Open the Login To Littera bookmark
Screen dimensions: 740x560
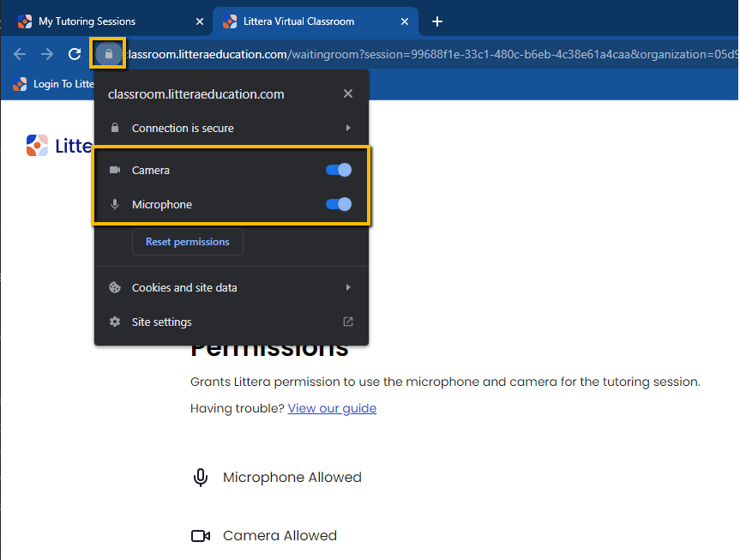(x=53, y=84)
